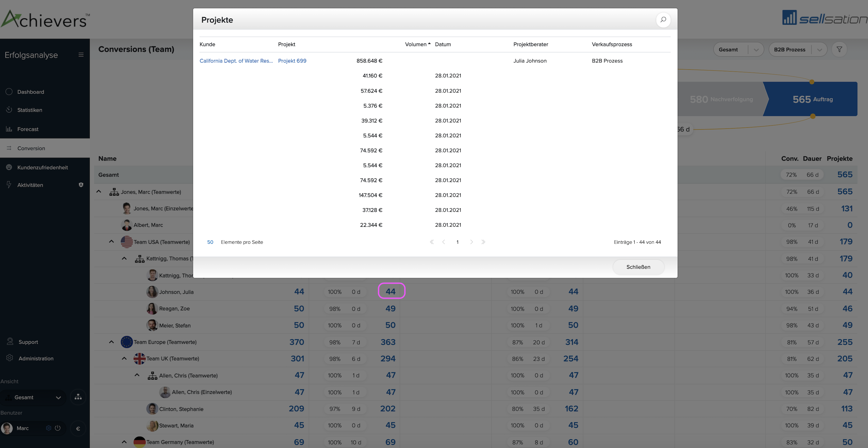Click the Statistiken clock icon
The height and width of the screenshot is (448, 868).
coord(9,110)
